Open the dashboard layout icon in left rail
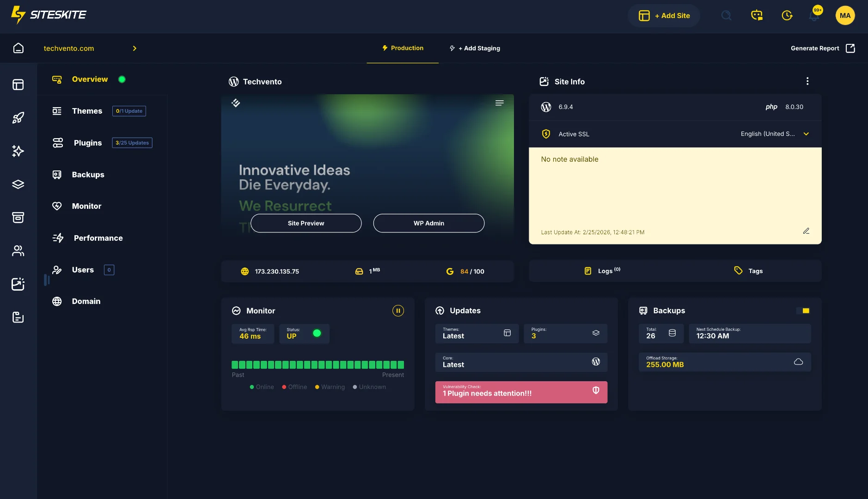Viewport: 868px width, 499px height. (x=18, y=85)
